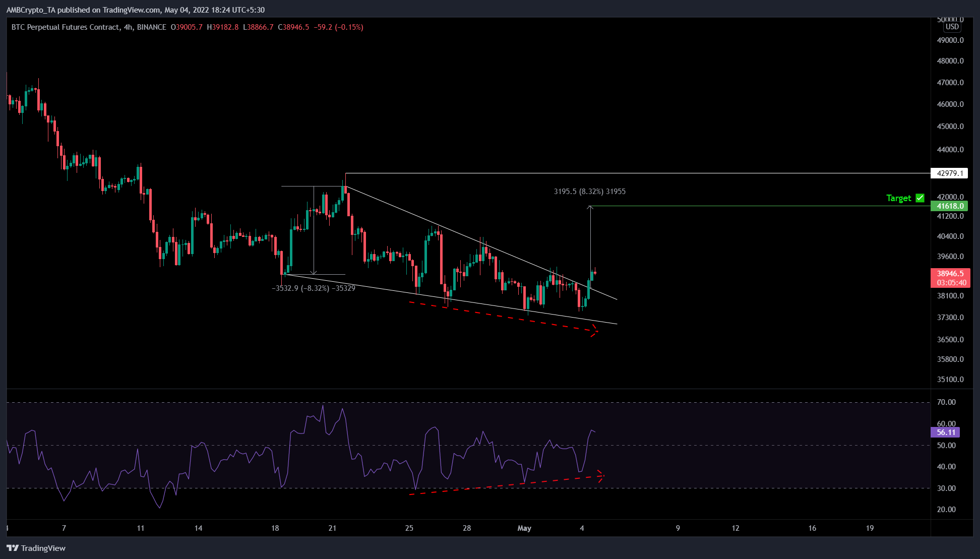The height and width of the screenshot is (559, 980).
Task: Click the date label 18 on time axis
Action: coord(275,528)
